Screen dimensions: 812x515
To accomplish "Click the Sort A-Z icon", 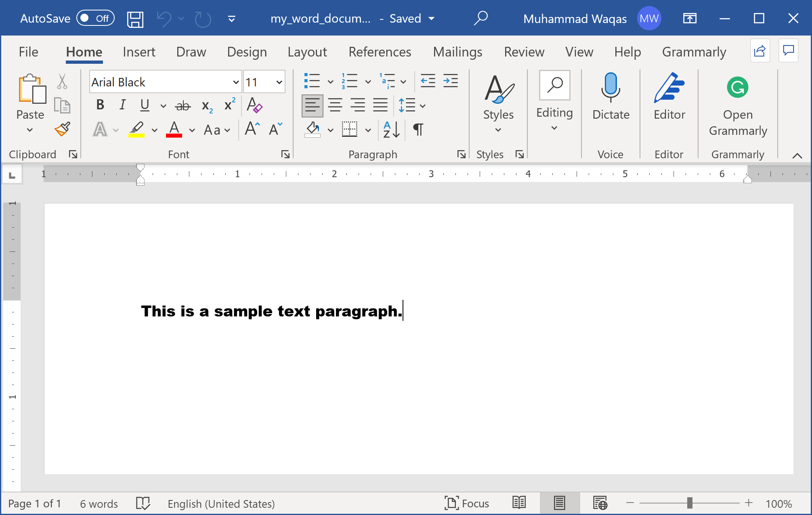I will point(391,130).
